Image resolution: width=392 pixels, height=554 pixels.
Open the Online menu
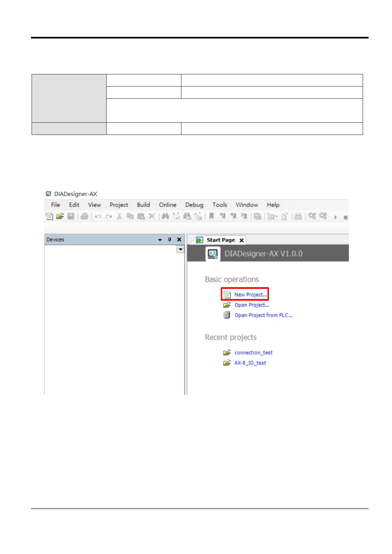168,205
